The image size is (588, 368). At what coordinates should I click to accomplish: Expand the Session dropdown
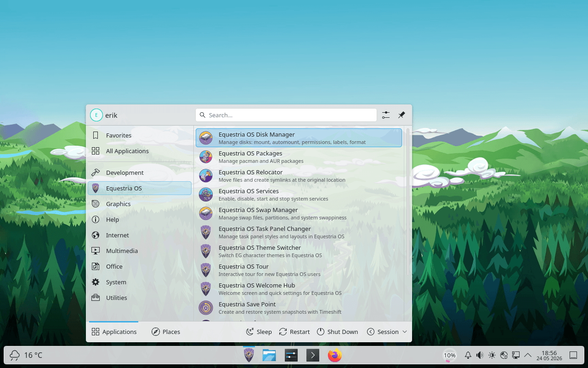point(387,332)
